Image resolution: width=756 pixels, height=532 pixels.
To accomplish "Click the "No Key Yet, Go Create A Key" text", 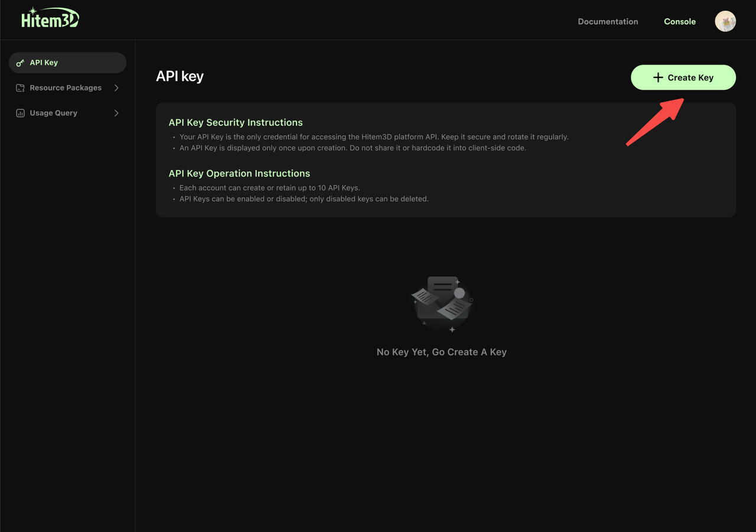I will coord(442,352).
